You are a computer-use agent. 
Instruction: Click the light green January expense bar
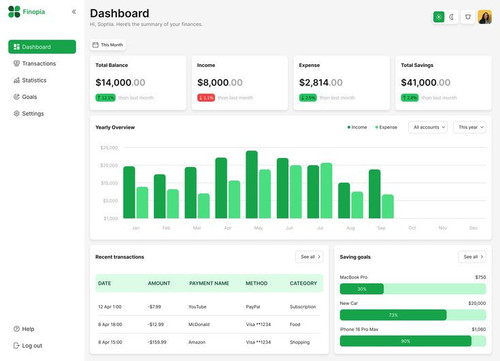(x=142, y=203)
